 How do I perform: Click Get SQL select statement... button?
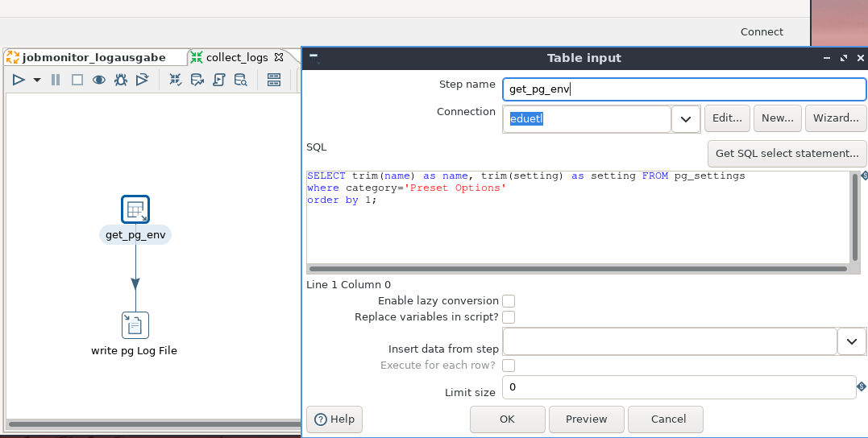pyautogui.click(x=787, y=154)
